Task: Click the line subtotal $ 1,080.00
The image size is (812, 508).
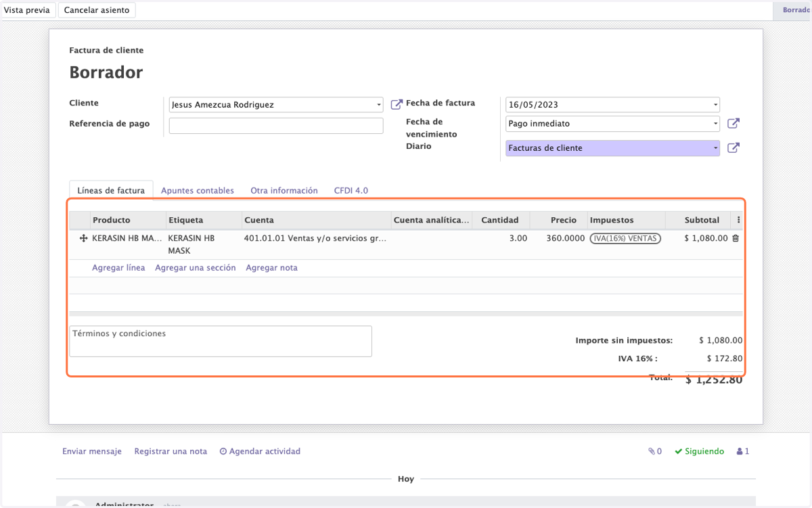Action: pos(706,238)
